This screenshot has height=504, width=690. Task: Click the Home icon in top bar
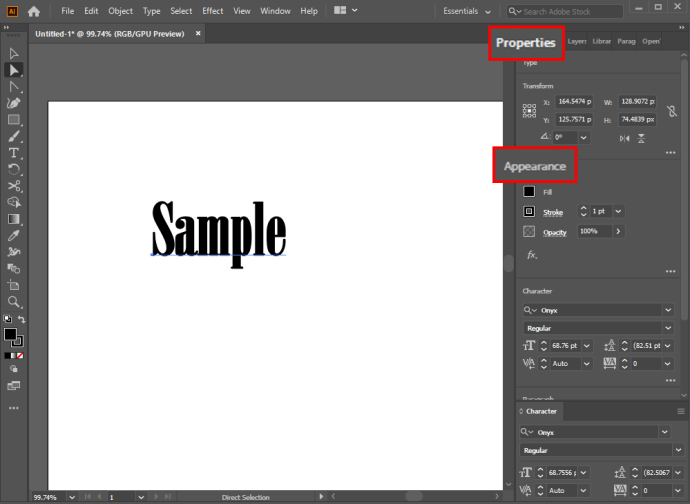click(x=34, y=11)
